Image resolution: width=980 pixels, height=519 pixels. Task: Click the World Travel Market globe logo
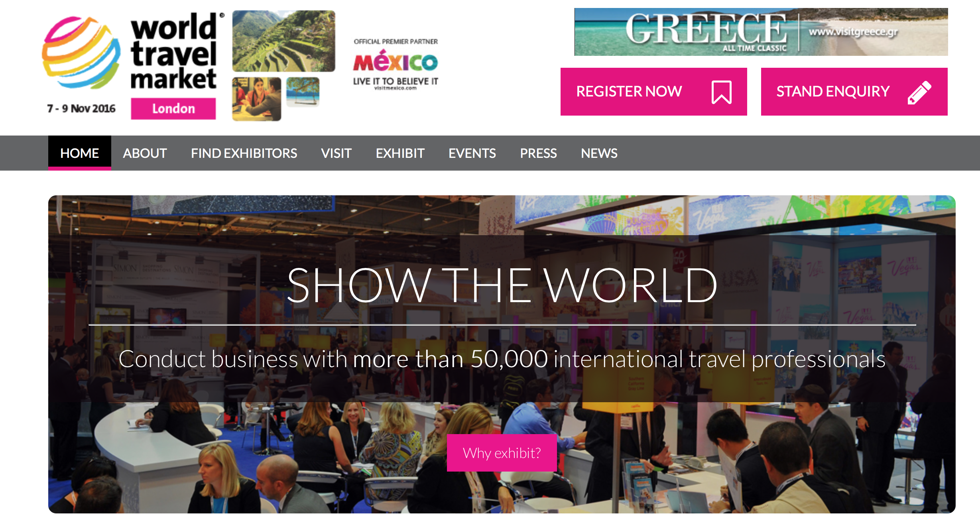81,52
